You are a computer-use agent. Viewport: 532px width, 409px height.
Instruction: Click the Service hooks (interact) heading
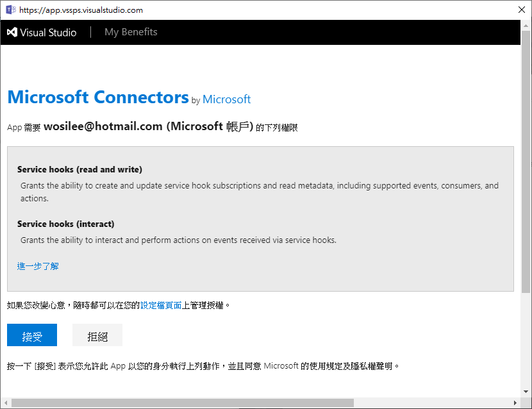pos(66,224)
